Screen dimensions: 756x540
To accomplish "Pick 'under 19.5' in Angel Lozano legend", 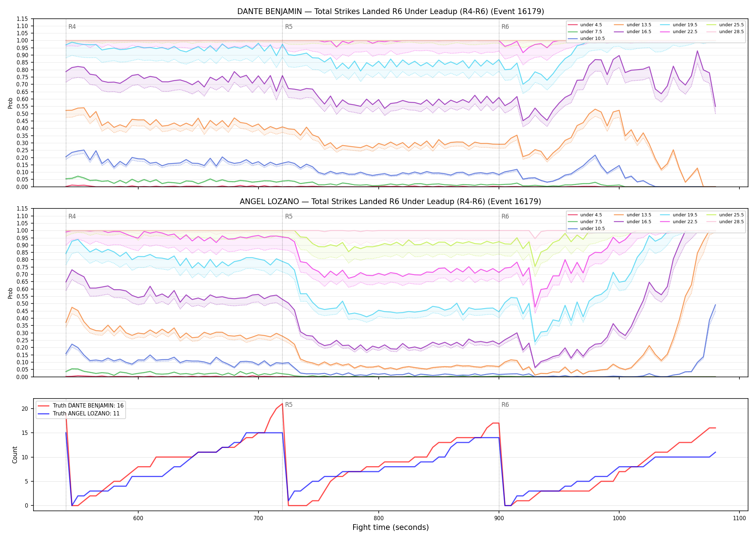I will [679, 215].
